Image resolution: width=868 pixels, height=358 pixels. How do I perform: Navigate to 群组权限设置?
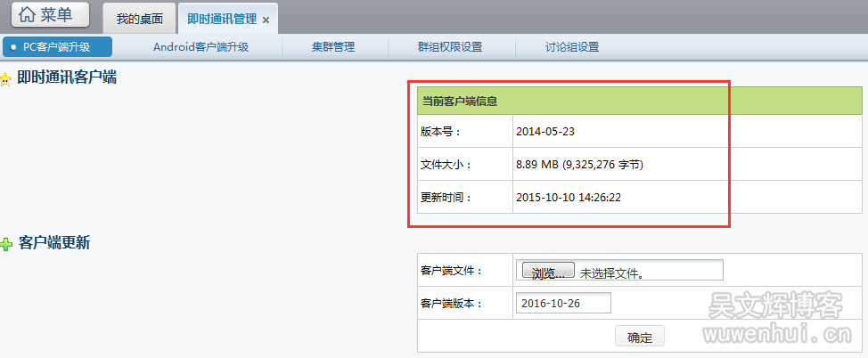click(x=450, y=47)
